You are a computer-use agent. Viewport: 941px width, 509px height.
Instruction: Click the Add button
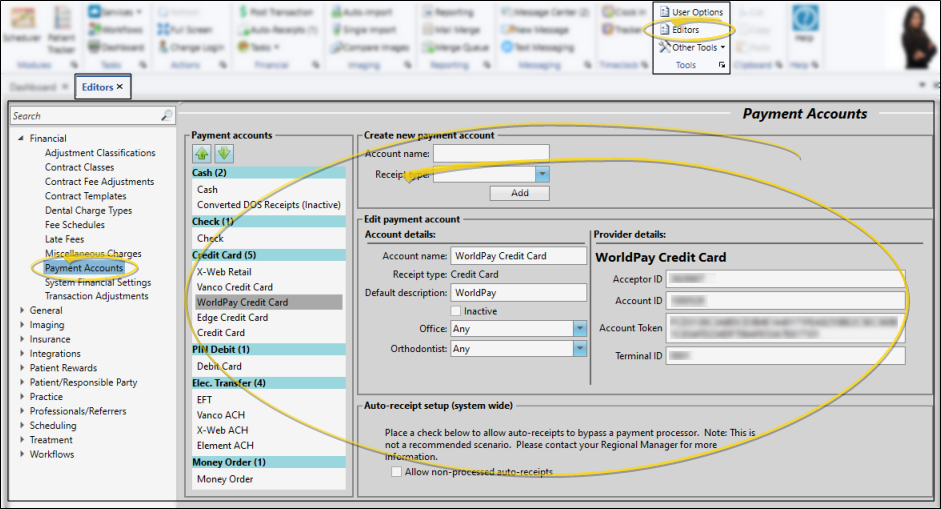[x=519, y=193]
